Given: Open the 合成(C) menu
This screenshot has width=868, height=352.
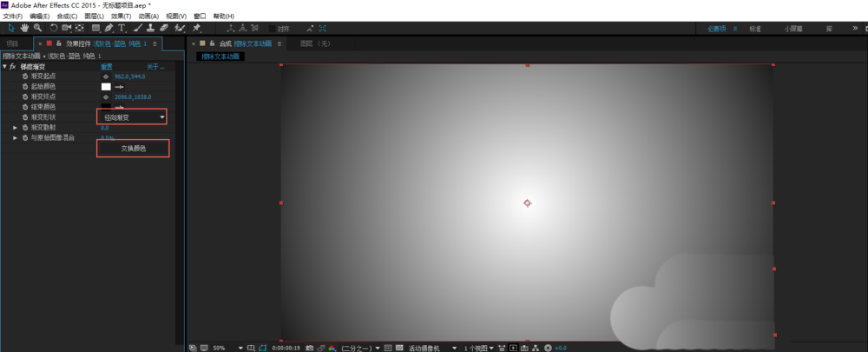Looking at the screenshot, I should pyautogui.click(x=67, y=16).
